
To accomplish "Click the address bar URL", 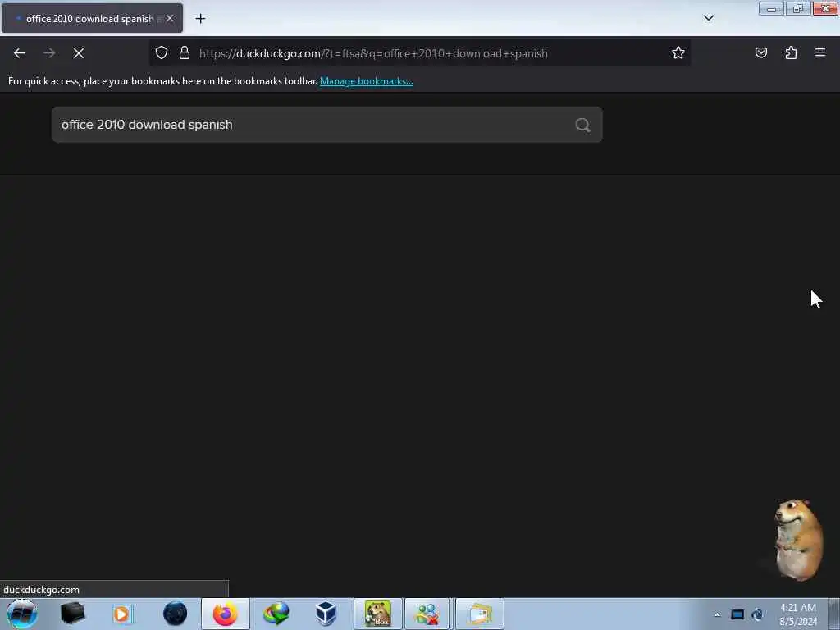I will [x=373, y=53].
